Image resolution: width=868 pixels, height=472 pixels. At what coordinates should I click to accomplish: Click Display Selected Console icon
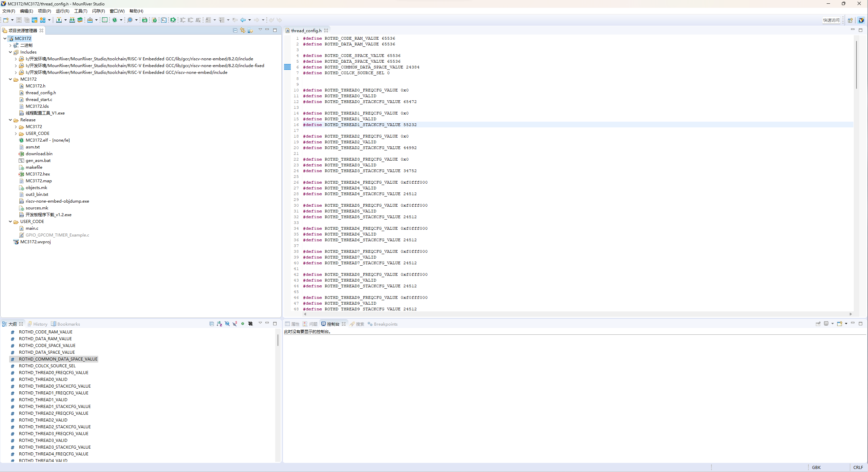click(826, 324)
